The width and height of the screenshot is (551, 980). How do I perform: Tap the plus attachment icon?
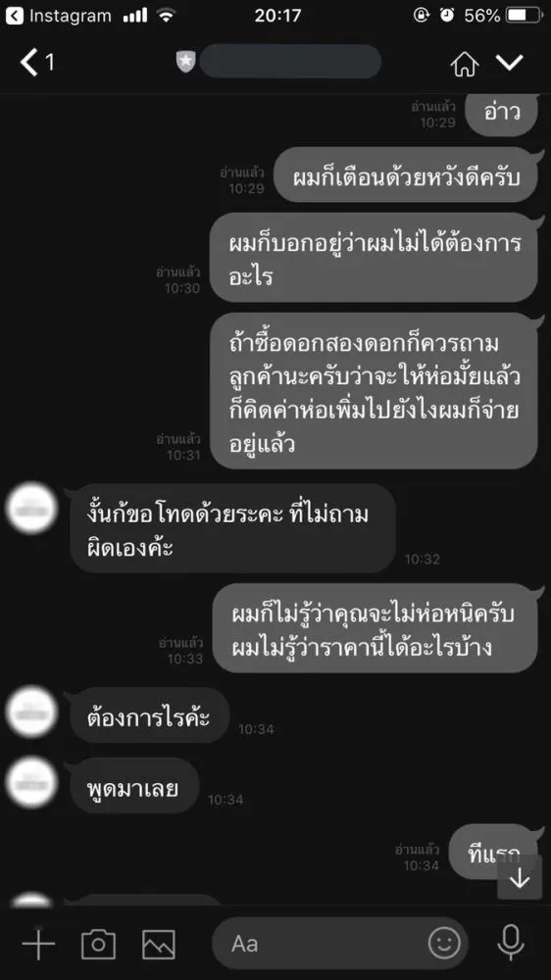[x=39, y=943]
